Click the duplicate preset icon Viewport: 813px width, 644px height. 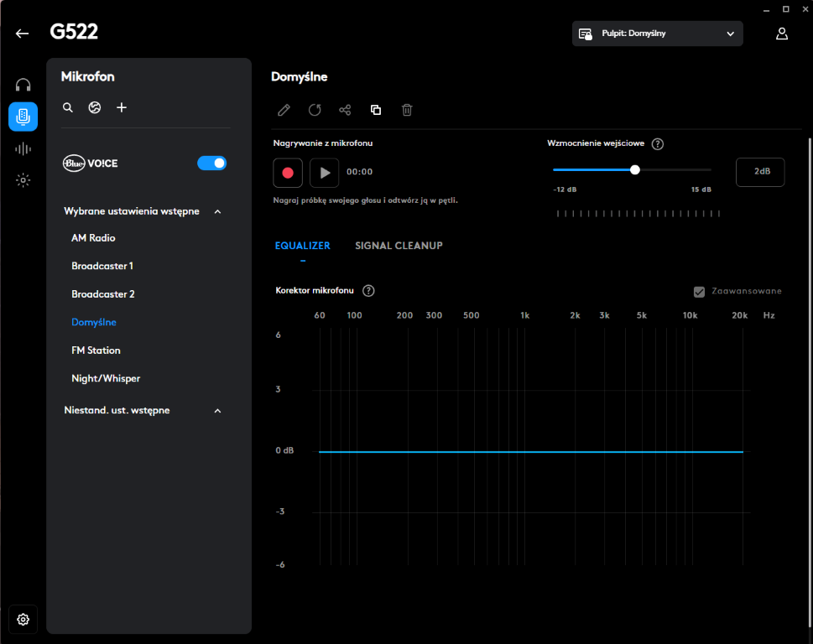click(x=375, y=110)
